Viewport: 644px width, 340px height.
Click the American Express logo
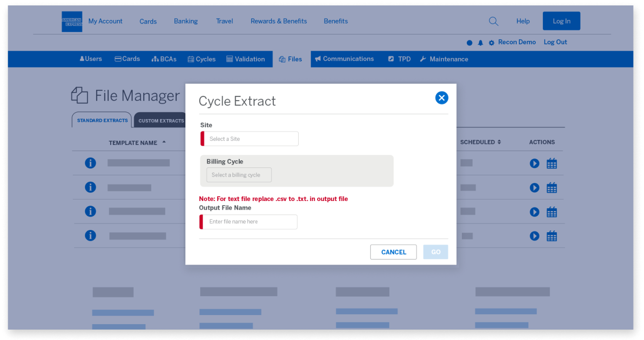click(x=72, y=21)
